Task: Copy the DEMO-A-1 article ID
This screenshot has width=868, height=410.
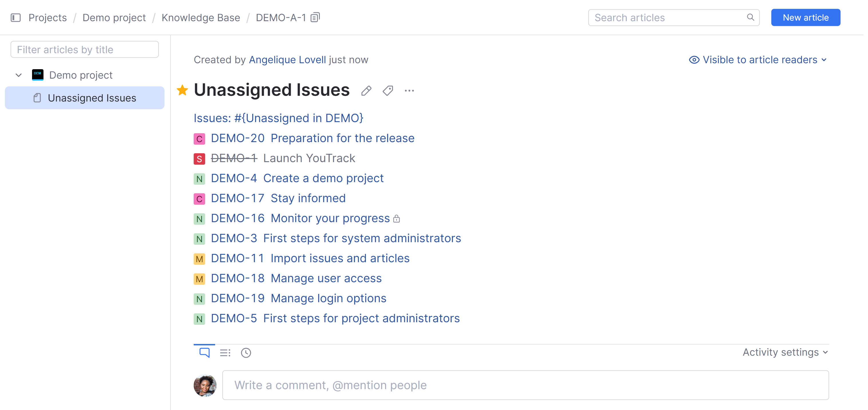Action: (x=315, y=17)
